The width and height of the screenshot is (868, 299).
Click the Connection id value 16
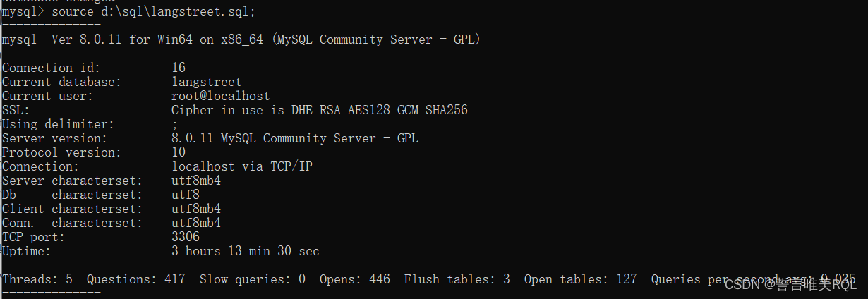[x=179, y=68]
